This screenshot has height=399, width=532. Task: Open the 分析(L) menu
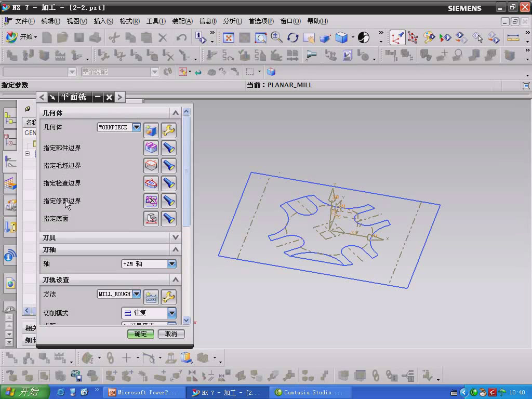click(x=232, y=21)
